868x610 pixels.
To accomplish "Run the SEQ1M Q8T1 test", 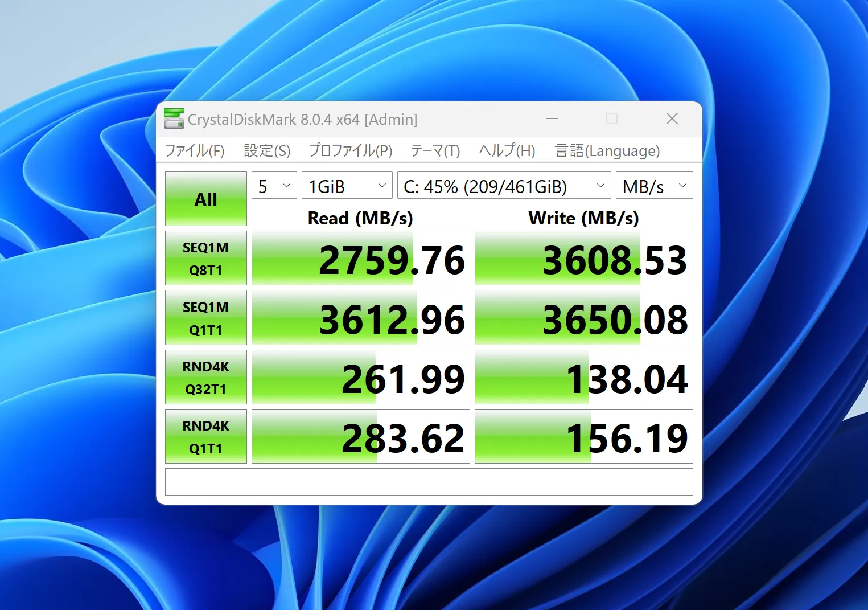I will [206, 258].
